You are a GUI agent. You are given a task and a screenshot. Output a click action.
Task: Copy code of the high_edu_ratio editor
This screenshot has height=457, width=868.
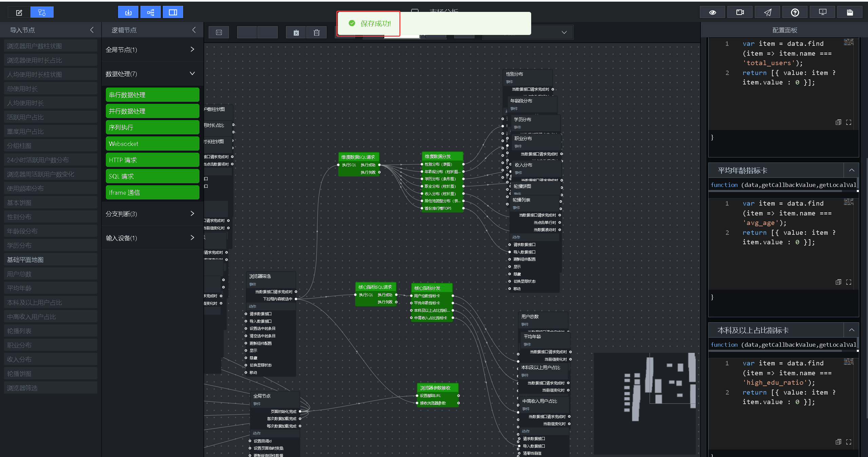click(838, 442)
